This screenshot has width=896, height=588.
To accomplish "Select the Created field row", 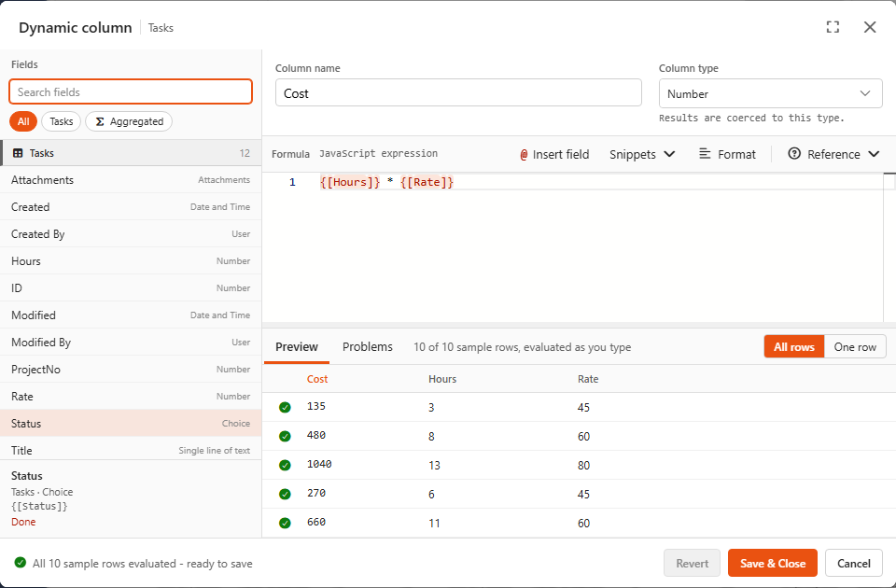I will (131, 207).
